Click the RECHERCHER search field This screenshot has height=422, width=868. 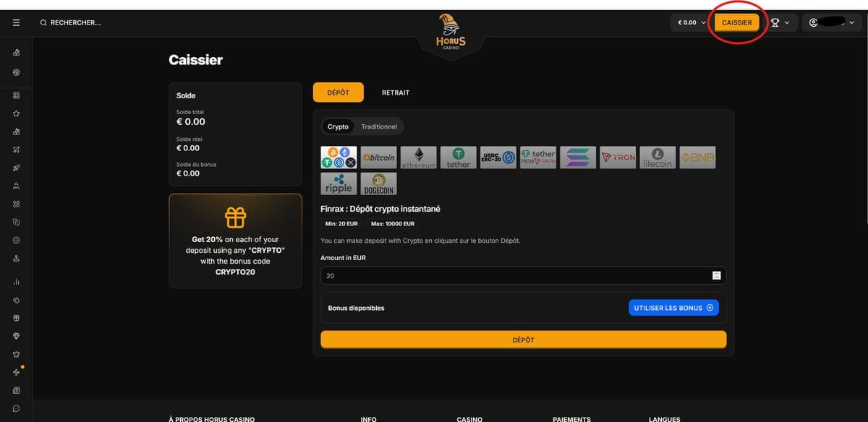pos(71,22)
